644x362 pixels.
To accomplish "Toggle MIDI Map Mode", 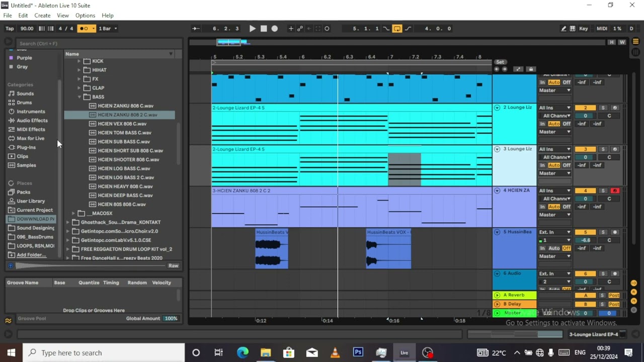I will (602, 29).
